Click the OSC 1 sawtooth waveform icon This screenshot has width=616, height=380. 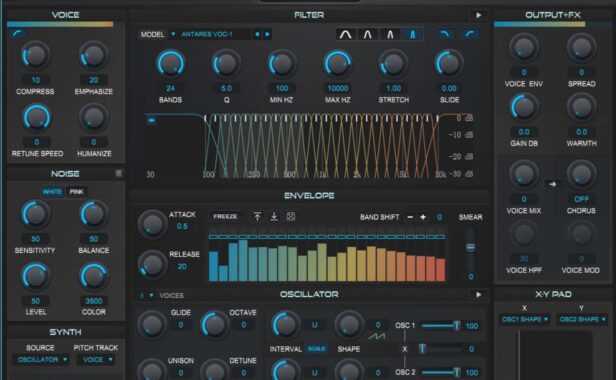pos(376,336)
